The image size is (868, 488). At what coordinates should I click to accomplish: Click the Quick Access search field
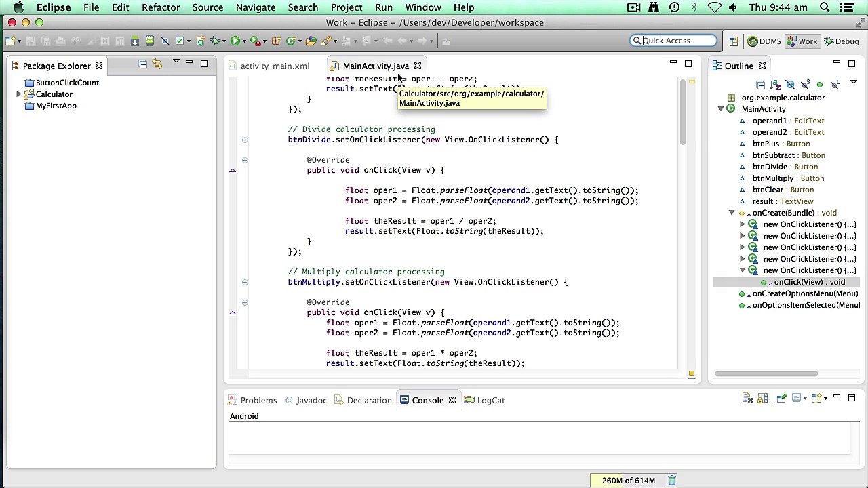(673, 41)
